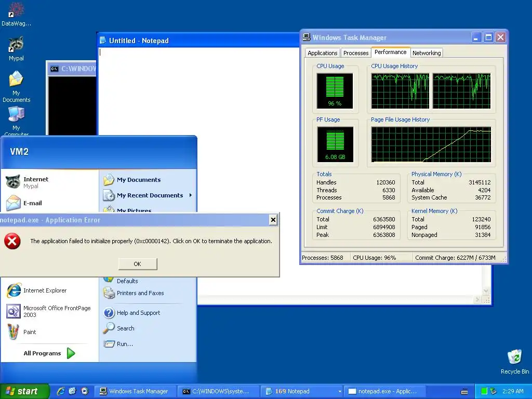The width and height of the screenshot is (532, 399).
Task: Click the red error icon in dialog
Action: (x=12, y=241)
